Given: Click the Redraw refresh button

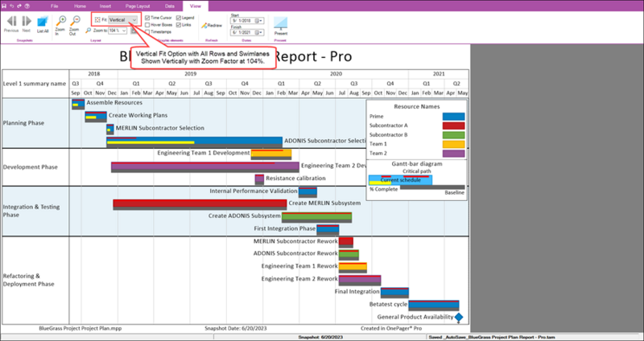Looking at the screenshot, I should [x=212, y=26].
